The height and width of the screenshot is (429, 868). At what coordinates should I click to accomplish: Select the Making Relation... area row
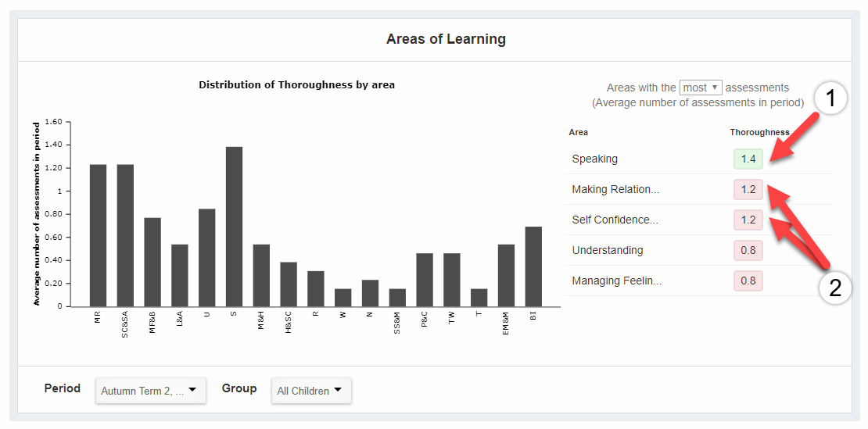click(x=615, y=189)
